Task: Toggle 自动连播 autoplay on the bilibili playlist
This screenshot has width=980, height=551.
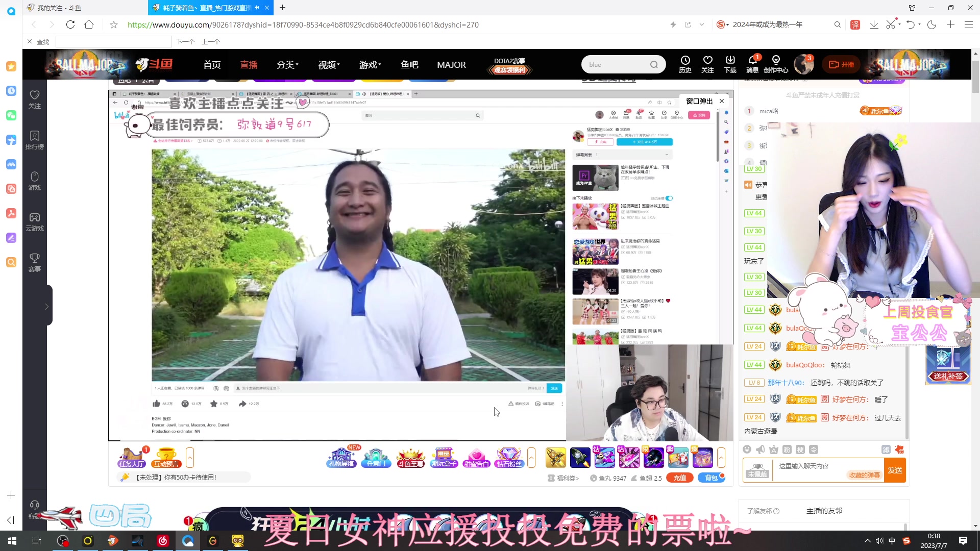Action: tap(669, 198)
